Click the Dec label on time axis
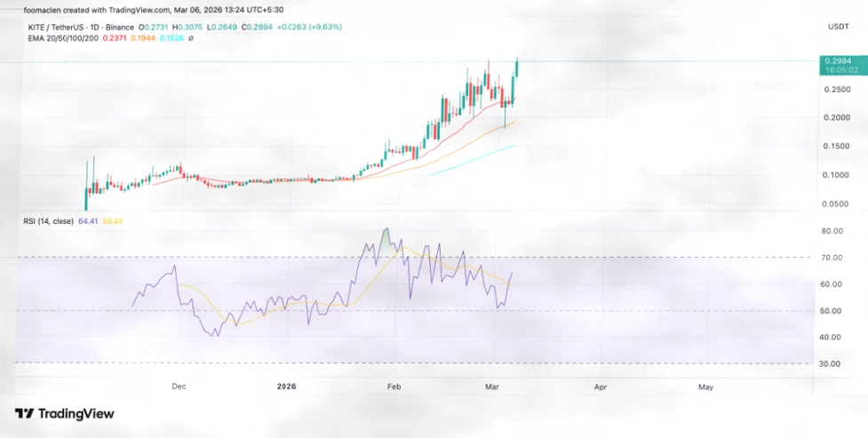 178,387
